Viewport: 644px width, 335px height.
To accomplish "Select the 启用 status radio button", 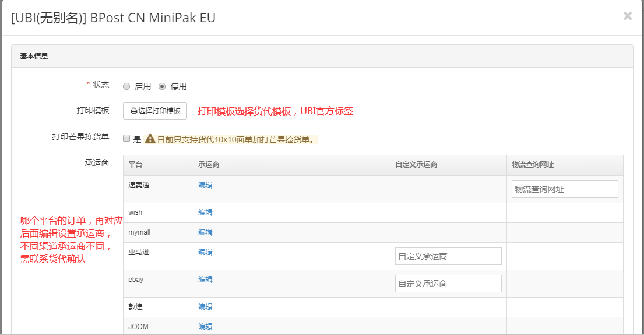I will pos(126,86).
